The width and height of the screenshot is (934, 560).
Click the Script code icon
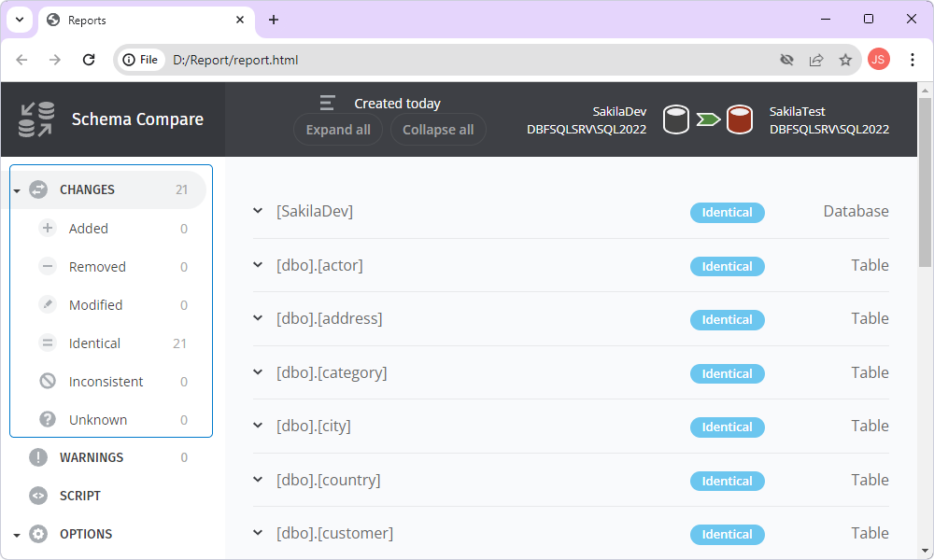point(38,495)
